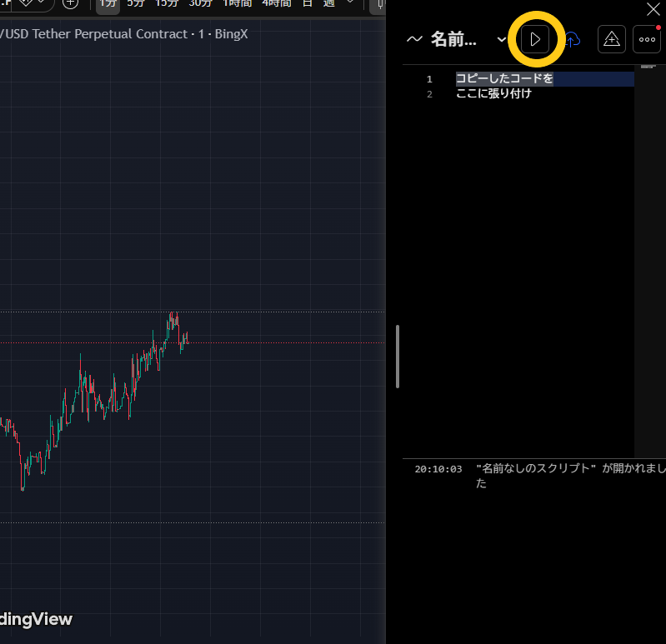Click code line 2 'ここに張り付け'
666x644 pixels.
493,93
